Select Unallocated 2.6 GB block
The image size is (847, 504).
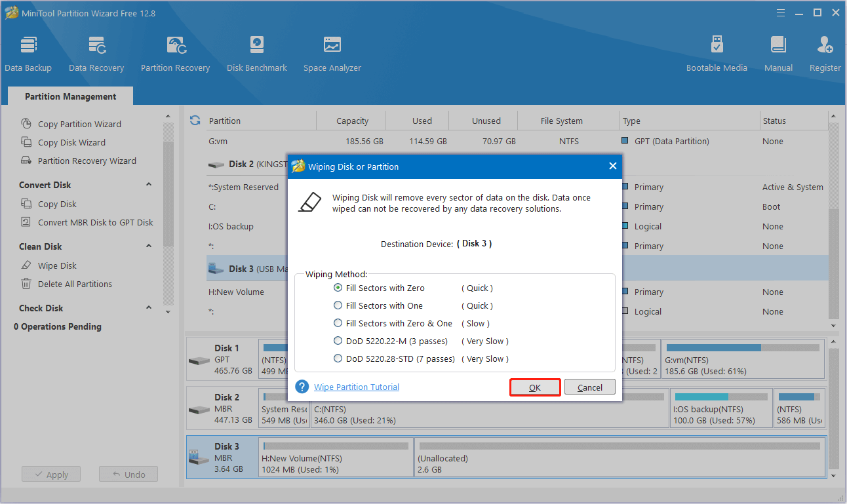pyautogui.click(x=619, y=457)
